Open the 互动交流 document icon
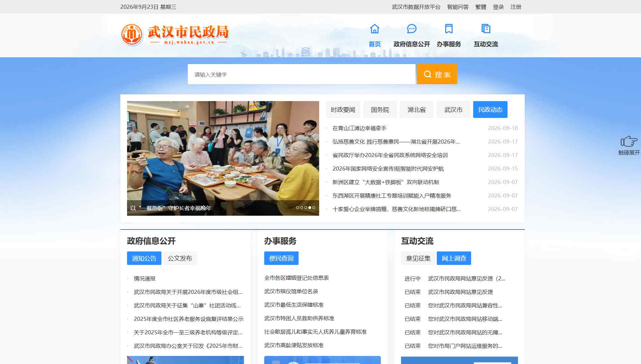 486,29
